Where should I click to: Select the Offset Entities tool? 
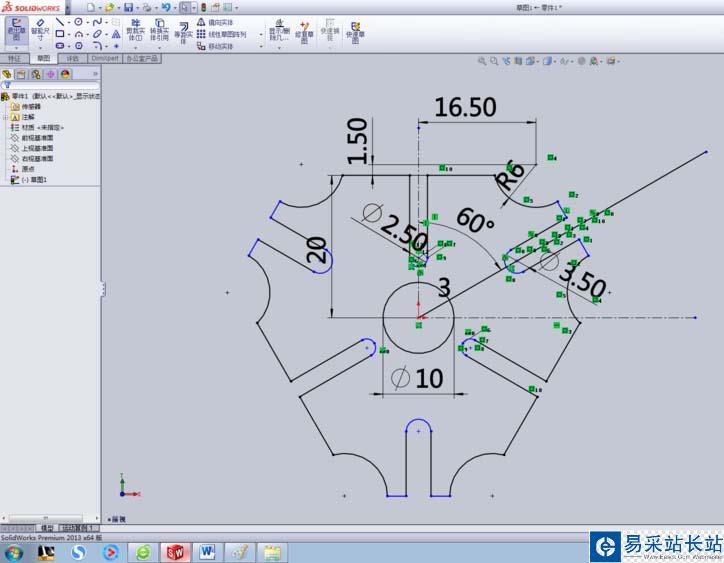183,30
